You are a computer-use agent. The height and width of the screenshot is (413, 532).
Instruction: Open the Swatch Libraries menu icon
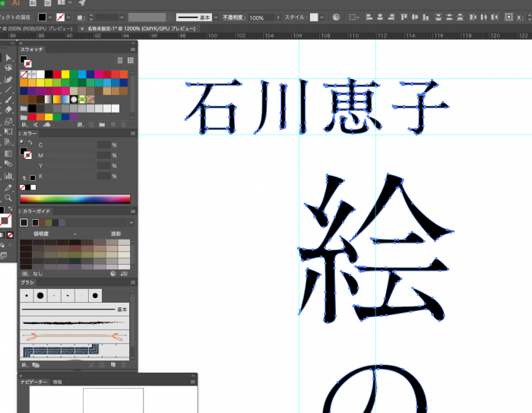click(x=25, y=125)
